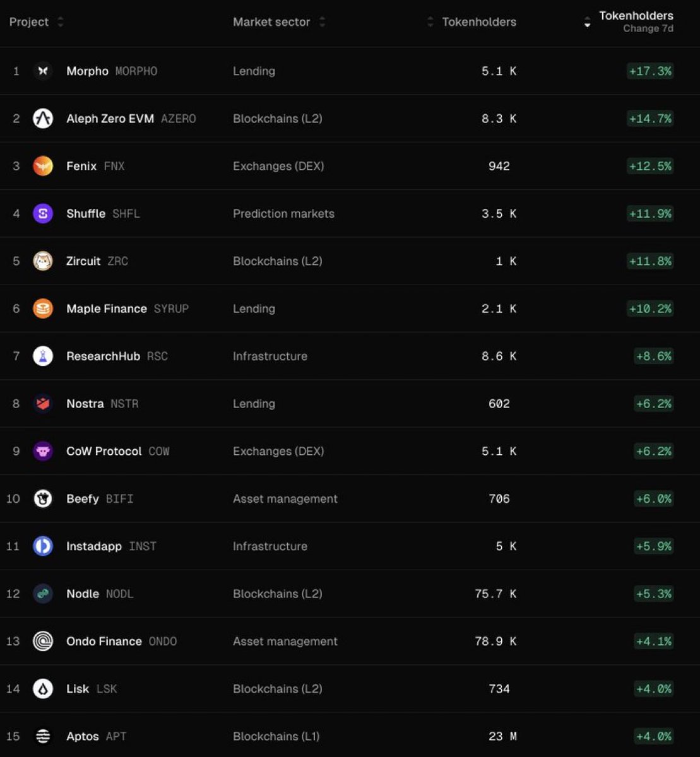This screenshot has width=700, height=757.
Task: Click the CoW Protocol logo icon
Action: [43, 451]
